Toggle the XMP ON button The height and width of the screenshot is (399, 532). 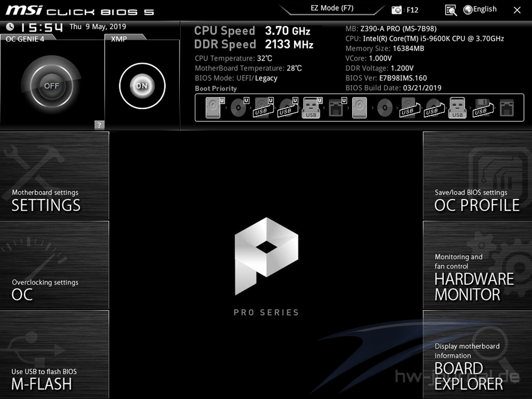[x=142, y=86]
